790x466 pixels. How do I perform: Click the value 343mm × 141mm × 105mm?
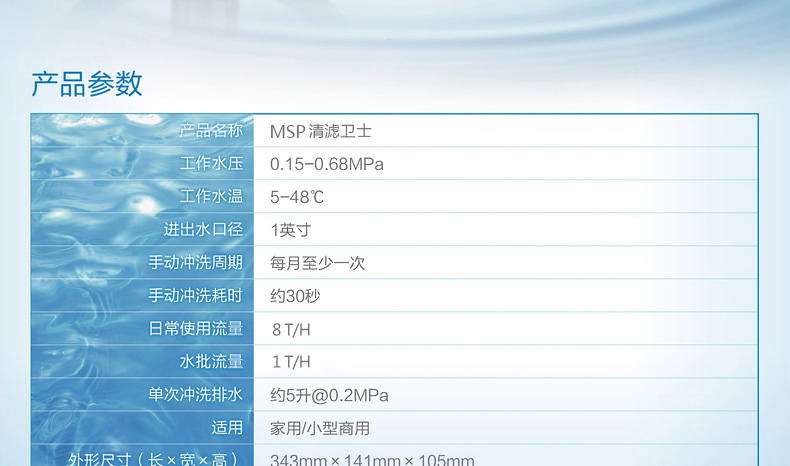click(x=372, y=459)
